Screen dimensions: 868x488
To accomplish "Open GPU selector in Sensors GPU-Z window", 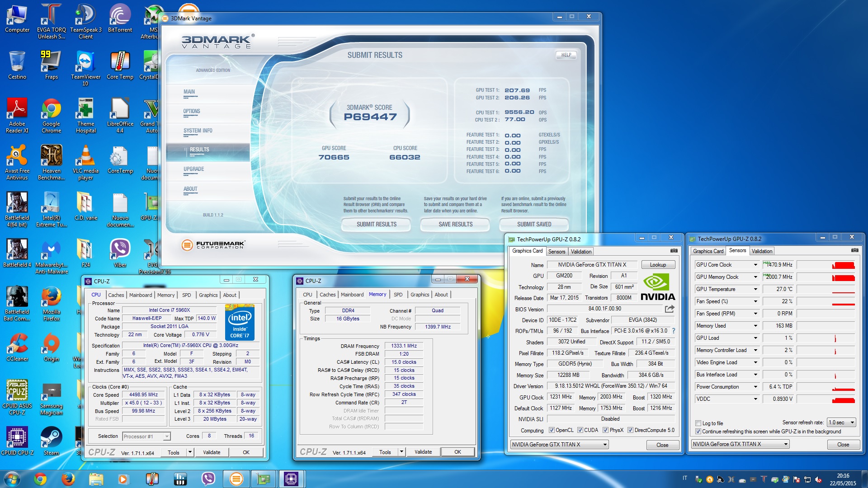I will pos(740,444).
